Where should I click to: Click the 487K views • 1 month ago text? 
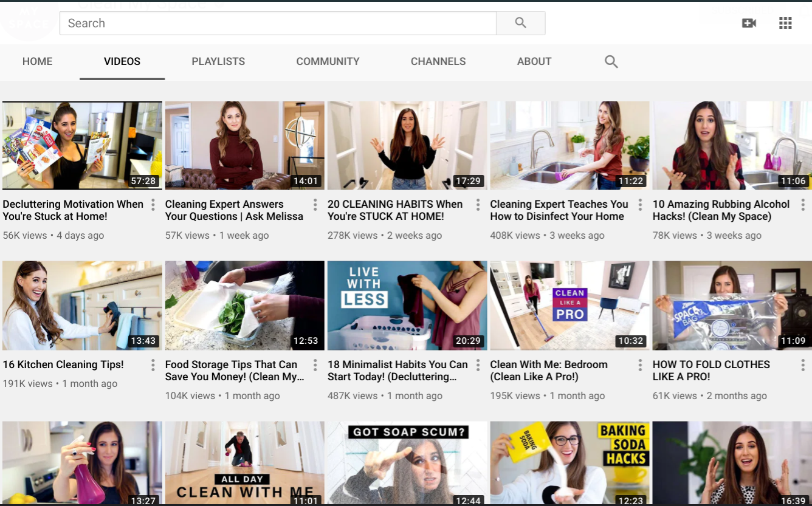385,396
